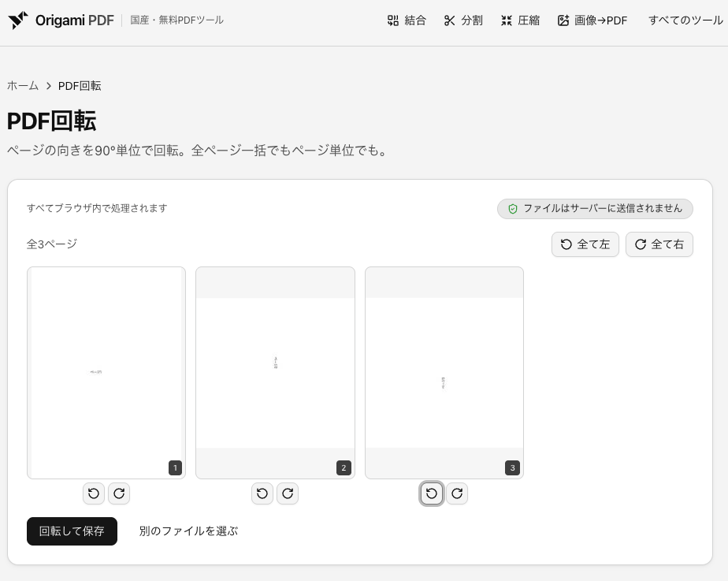This screenshot has height=581, width=728.
Task: Click PDF回転 breadcrumb text
Action: pos(80,86)
